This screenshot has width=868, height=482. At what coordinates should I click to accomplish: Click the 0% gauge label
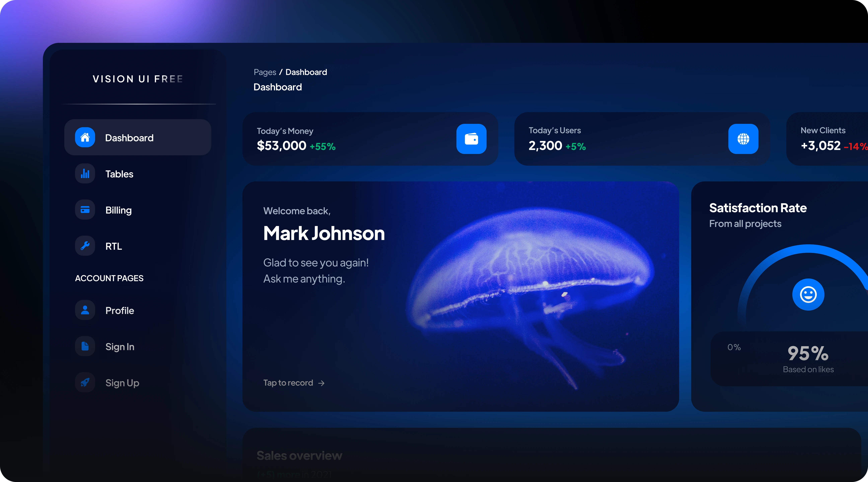click(x=734, y=347)
